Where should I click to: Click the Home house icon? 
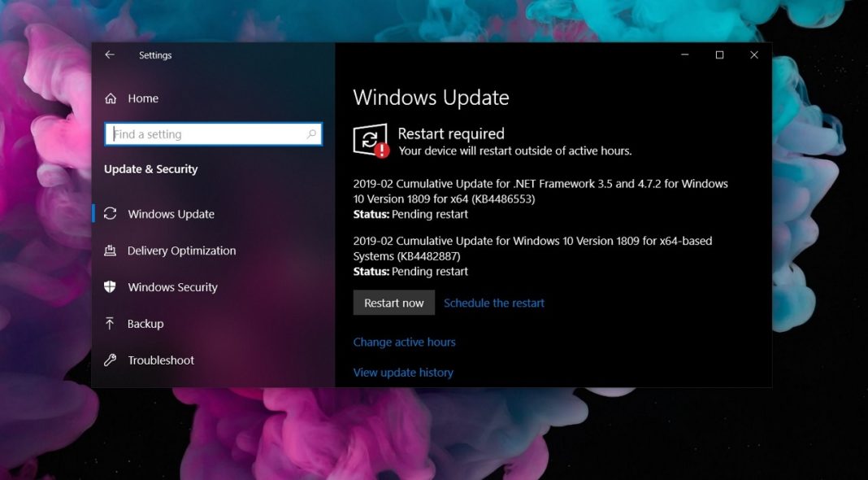click(112, 98)
